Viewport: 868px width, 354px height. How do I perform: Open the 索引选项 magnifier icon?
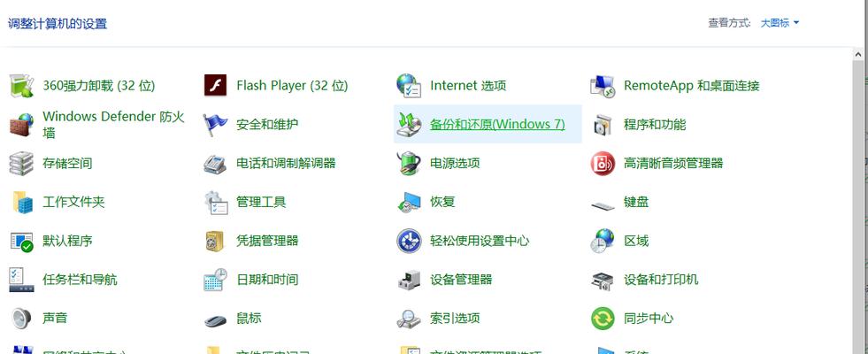(x=409, y=319)
